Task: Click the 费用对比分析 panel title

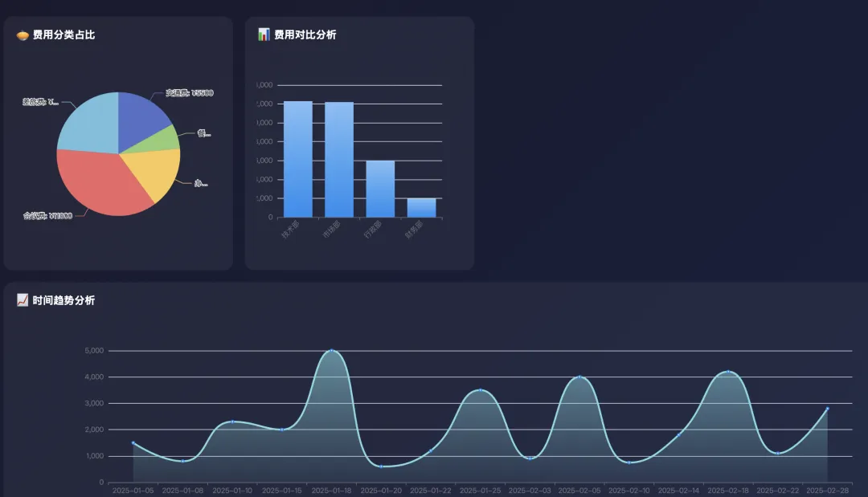Action: 305,35
